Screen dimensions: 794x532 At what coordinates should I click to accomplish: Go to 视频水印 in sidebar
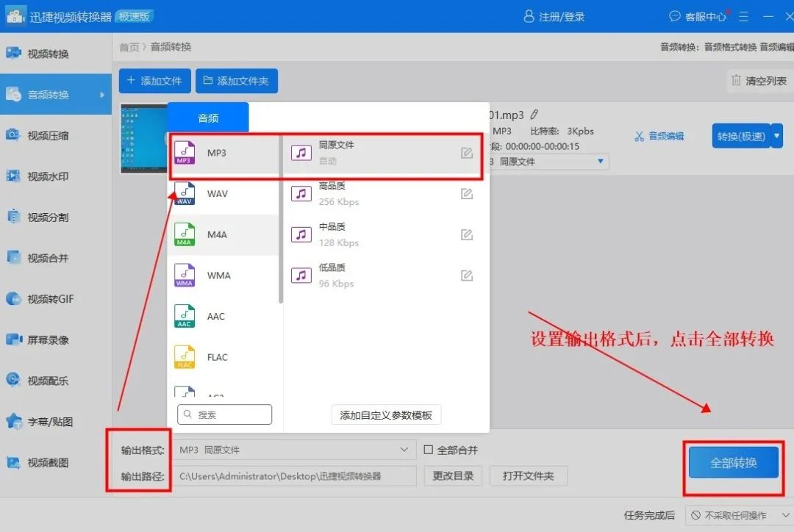pos(56,176)
